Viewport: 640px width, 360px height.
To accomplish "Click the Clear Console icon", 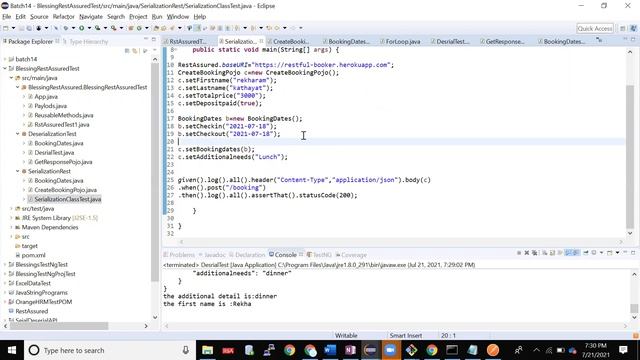I will [544, 253].
